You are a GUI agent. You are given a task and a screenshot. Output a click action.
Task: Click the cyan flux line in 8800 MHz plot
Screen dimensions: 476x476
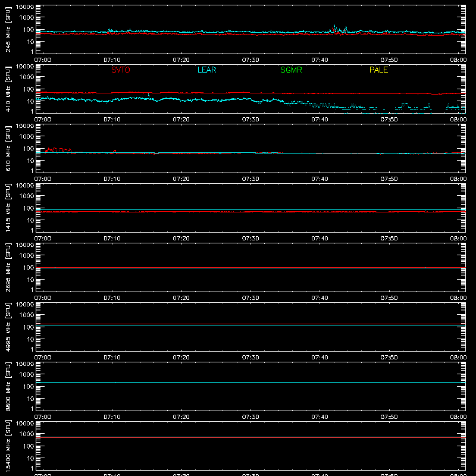coord(250,382)
